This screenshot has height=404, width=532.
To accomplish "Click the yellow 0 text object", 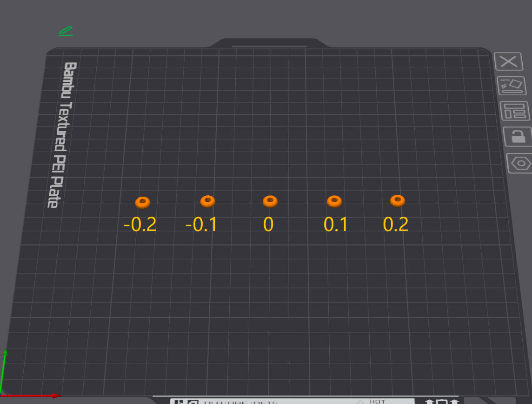I will tap(268, 225).
